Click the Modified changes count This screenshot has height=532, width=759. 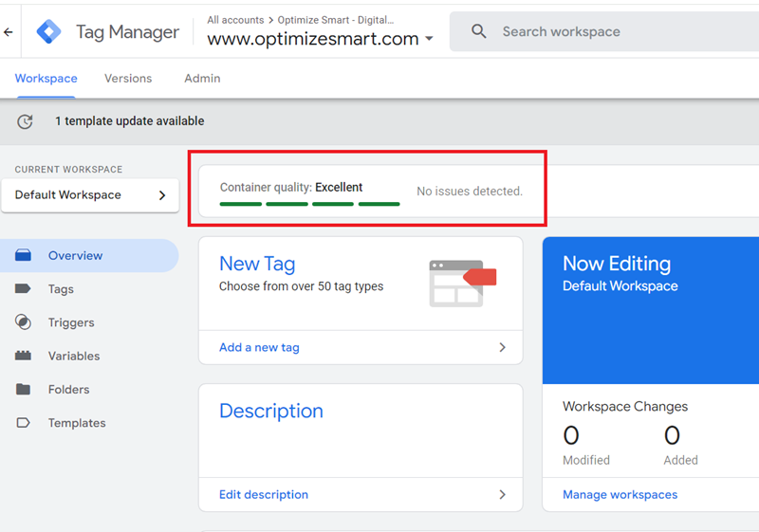coord(571,435)
